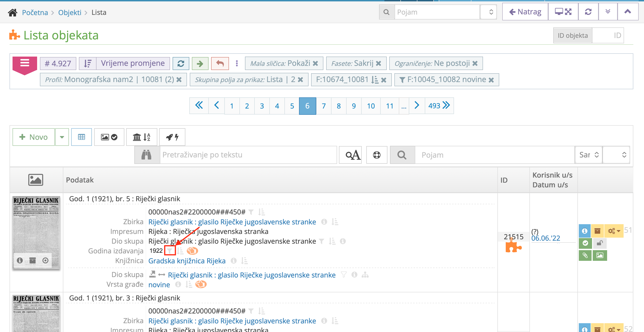Click the image check toolbar button
Screen dimensions: 644x332
pos(109,137)
